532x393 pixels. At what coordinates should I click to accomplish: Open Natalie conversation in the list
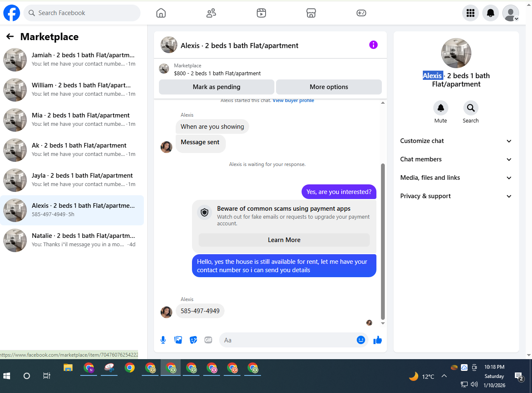tap(72, 240)
